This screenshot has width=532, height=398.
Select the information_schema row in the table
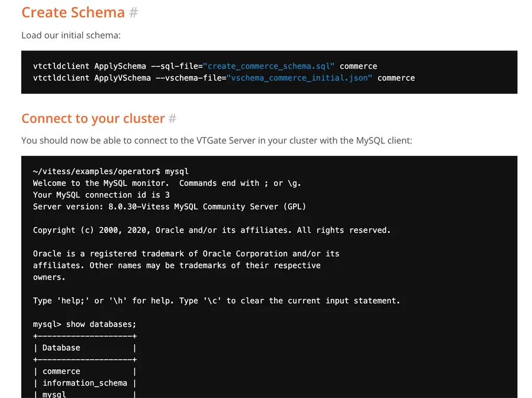[x=85, y=383]
